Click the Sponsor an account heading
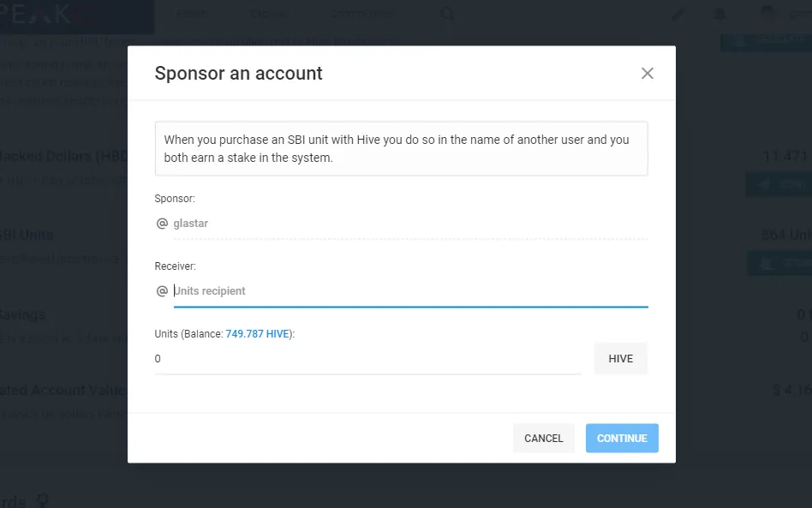The height and width of the screenshot is (508, 812). tap(238, 74)
